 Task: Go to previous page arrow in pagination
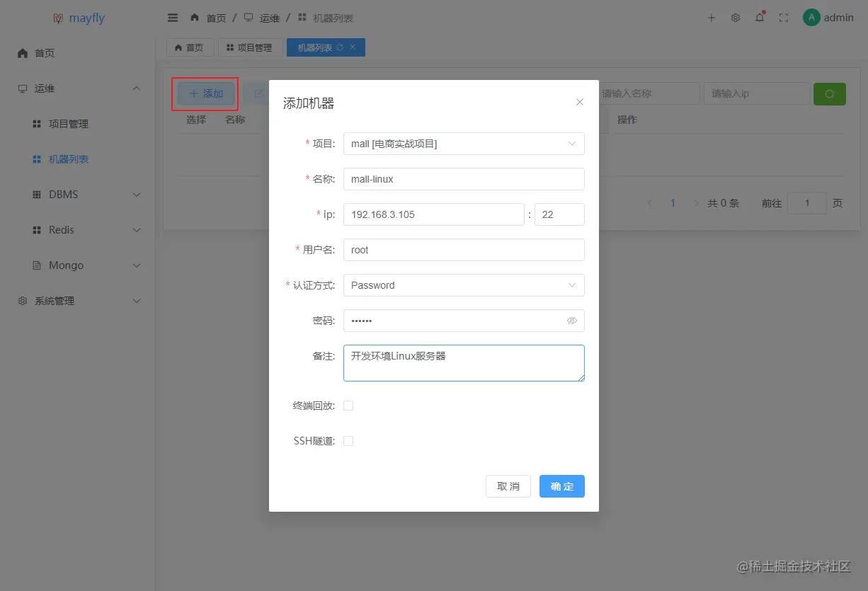pyautogui.click(x=650, y=203)
